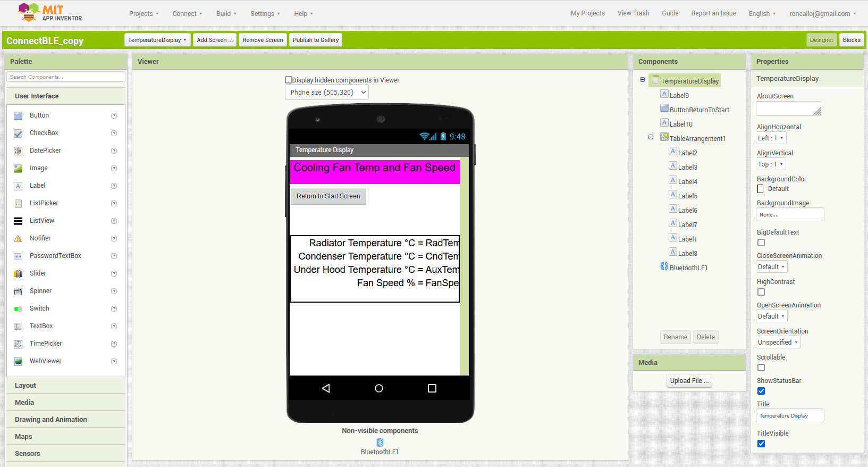
Task: Open help for the WebViewer component
Action: click(114, 361)
